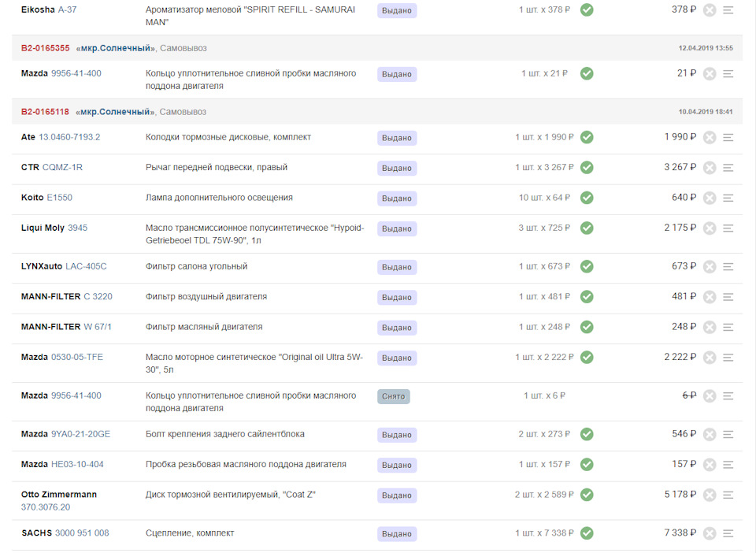Open order B2-0165355
This screenshot has height=553, width=756.
tap(45, 48)
